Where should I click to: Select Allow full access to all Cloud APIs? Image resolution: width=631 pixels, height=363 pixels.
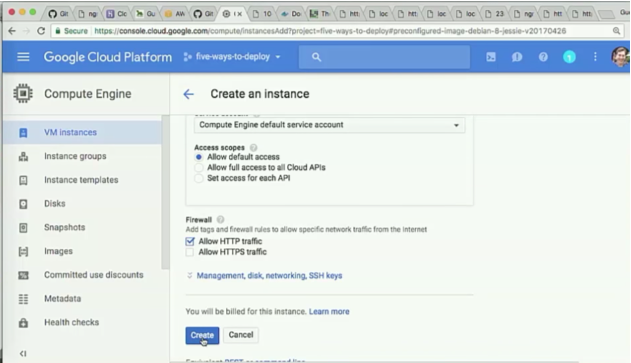(198, 167)
